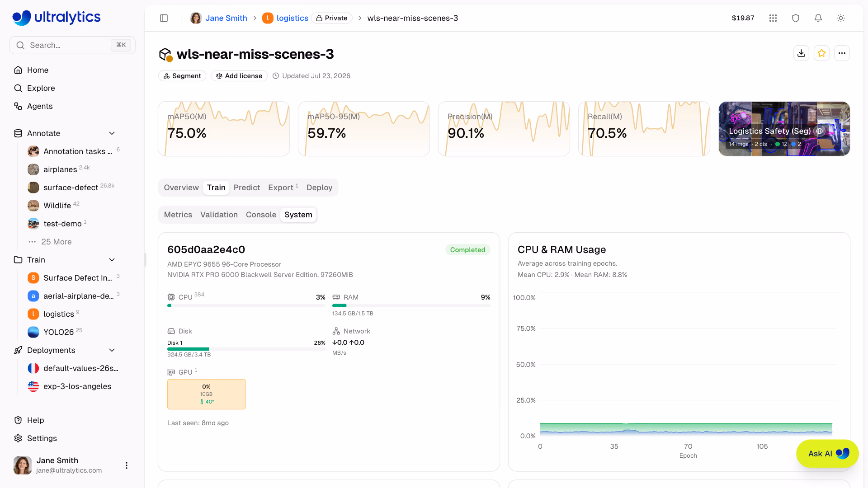This screenshot has height=488, width=868.
Task: Open the three-dot more options menu
Action: [x=842, y=53]
